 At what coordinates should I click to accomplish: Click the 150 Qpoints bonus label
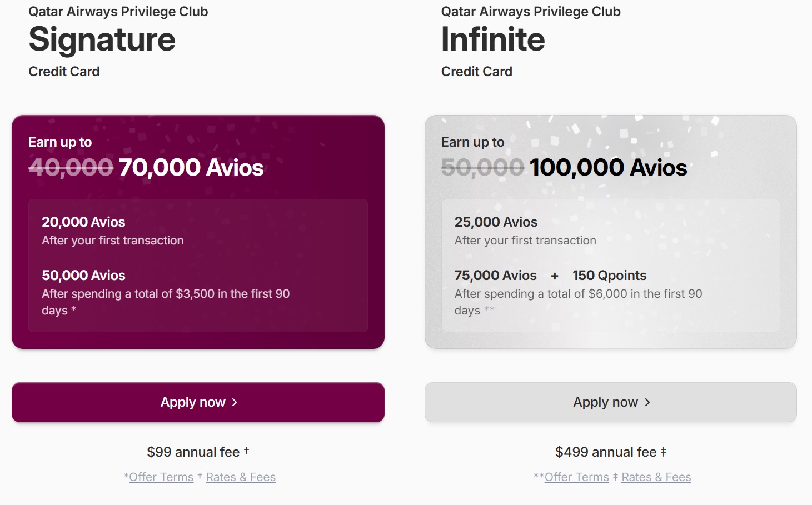610,276
